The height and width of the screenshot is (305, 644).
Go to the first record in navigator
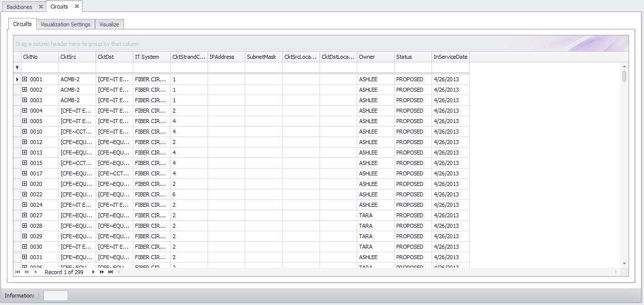(18, 272)
